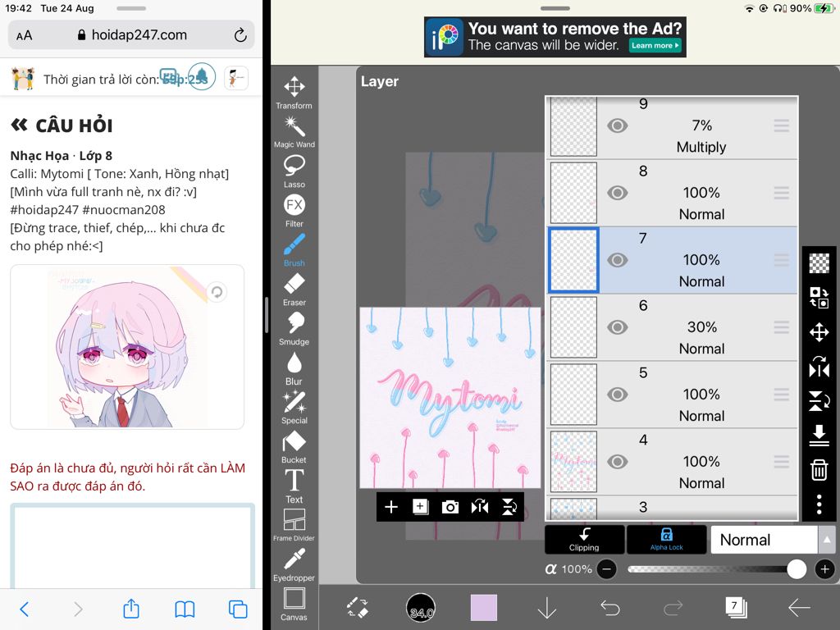Open the current lavender color swatch
840x630 pixels.
point(484,608)
